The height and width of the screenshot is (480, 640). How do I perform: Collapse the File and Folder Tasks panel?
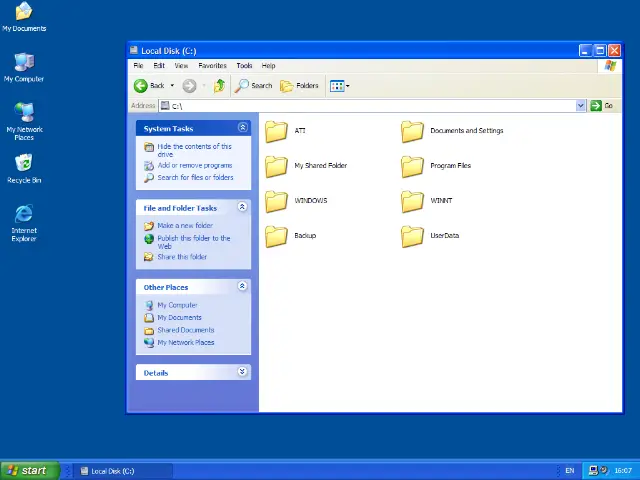tap(242, 207)
